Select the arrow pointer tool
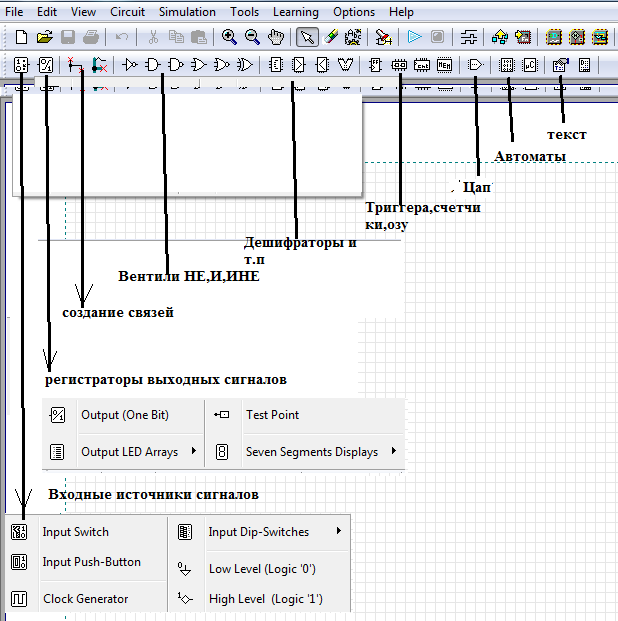This screenshot has height=621, width=618. (x=307, y=37)
